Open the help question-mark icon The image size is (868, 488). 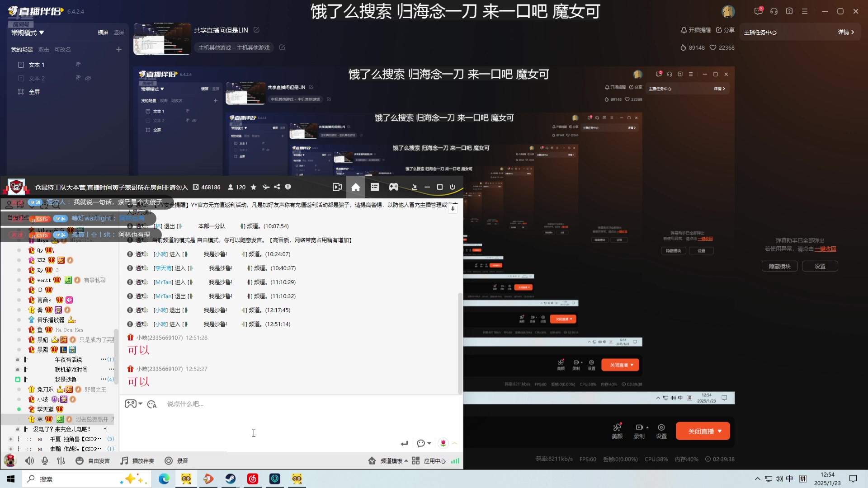pyautogui.click(x=789, y=11)
